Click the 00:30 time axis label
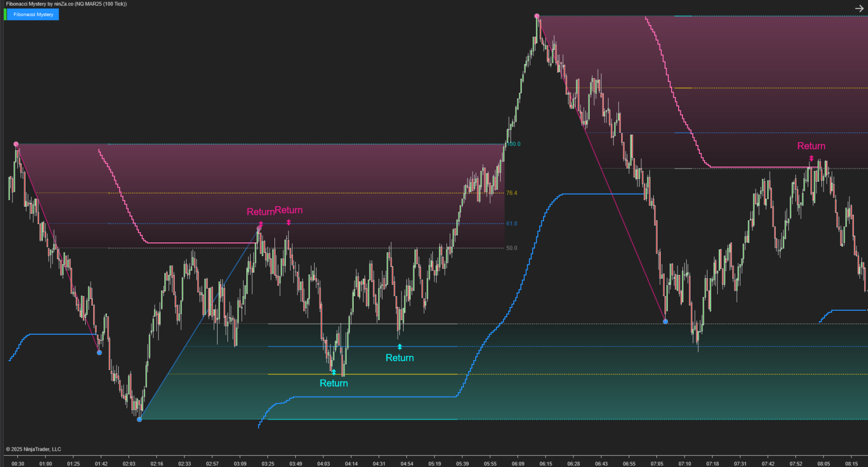This screenshot has width=868, height=467. point(18,464)
